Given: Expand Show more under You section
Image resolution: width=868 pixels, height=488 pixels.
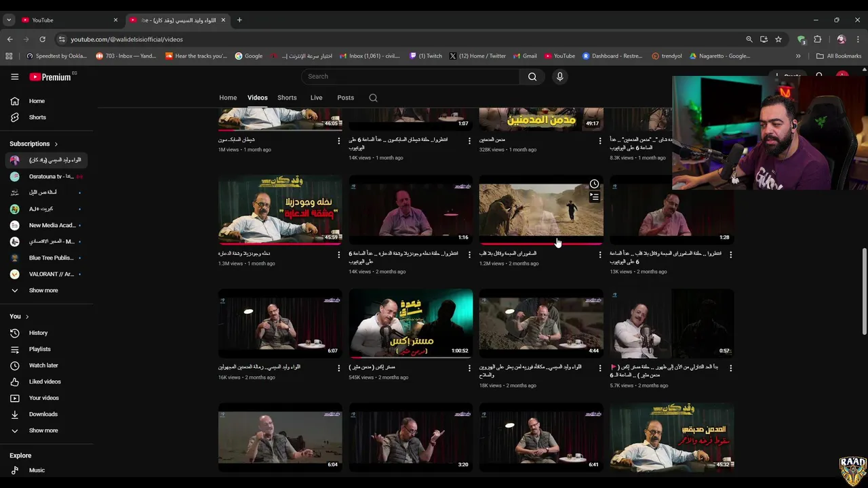Looking at the screenshot, I should 47,430.
